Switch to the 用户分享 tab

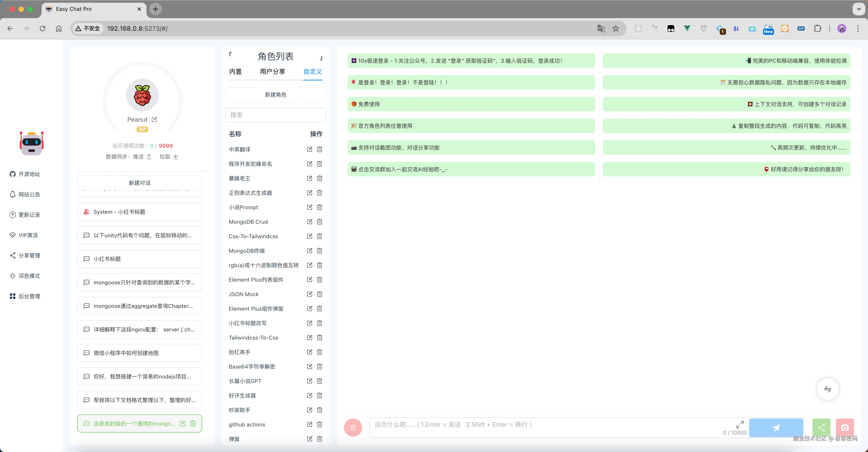(x=272, y=71)
